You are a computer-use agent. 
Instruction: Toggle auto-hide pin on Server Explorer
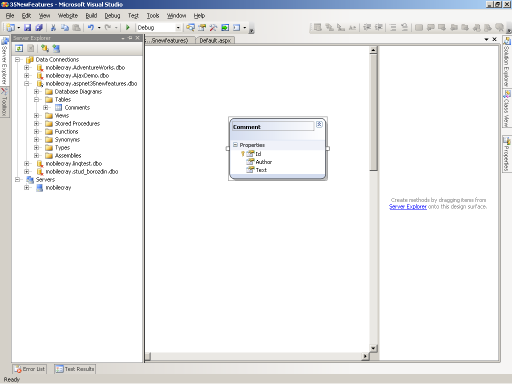point(130,38)
